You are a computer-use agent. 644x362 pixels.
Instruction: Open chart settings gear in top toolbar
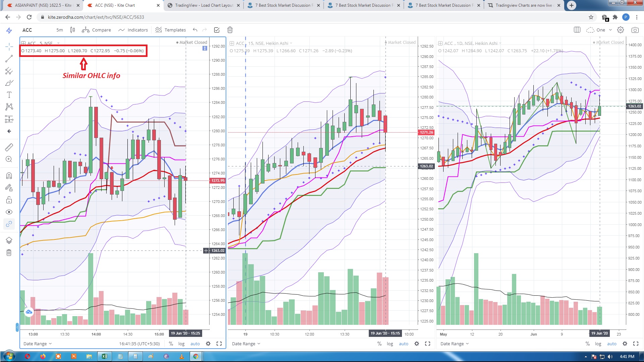(621, 30)
